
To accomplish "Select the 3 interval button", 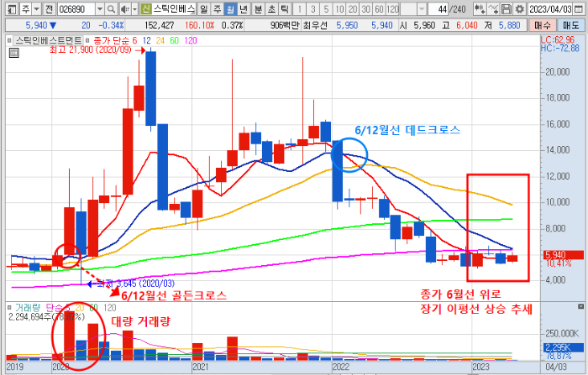I will click(313, 9).
